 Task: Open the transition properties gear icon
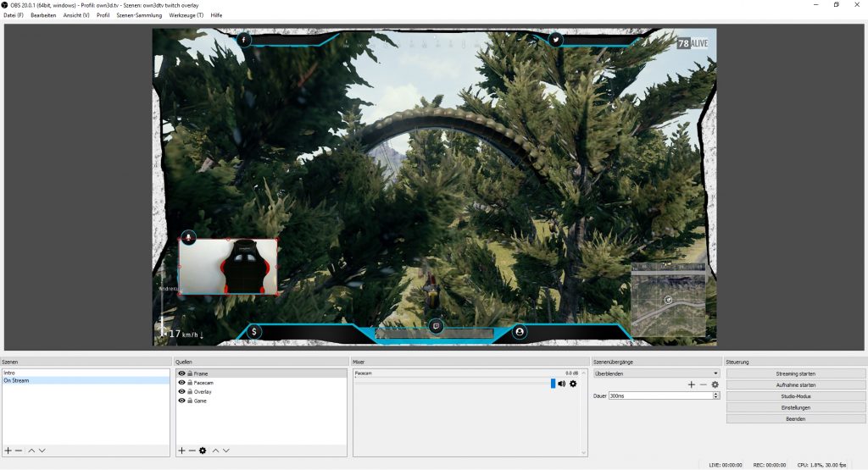point(715,384)
